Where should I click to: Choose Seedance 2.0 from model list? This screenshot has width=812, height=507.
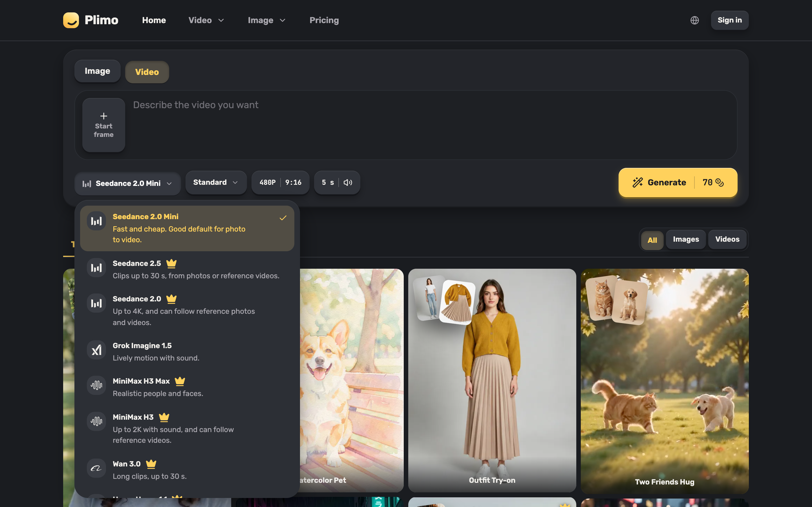[187, 310]
